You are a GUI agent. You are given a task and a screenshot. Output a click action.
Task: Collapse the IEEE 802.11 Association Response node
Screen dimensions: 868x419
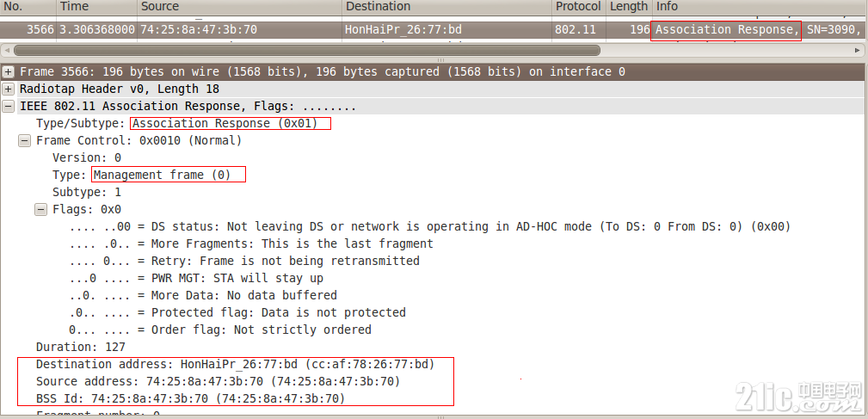pos(9,107)
